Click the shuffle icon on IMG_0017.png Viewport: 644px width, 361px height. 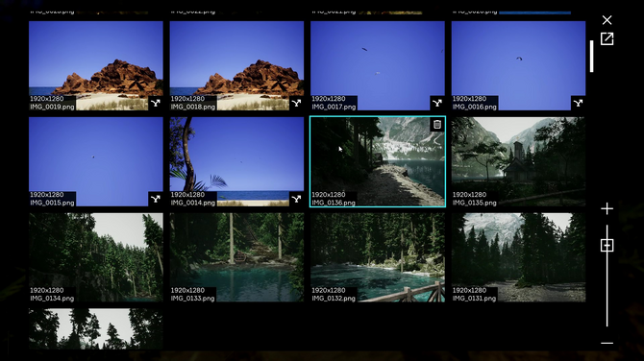point(437,103)
